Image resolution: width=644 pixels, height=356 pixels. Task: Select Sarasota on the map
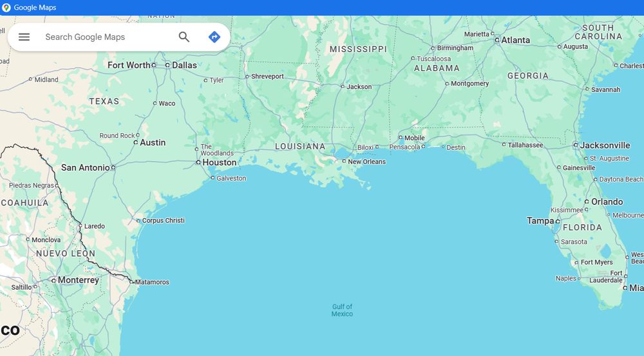tap(574, 242)
